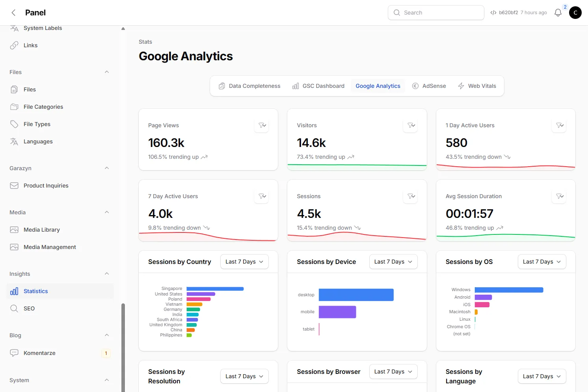This screenshot has height=392, width=588.
Task: Collapse the Insights sidebar section
Action: pos(107,274)
